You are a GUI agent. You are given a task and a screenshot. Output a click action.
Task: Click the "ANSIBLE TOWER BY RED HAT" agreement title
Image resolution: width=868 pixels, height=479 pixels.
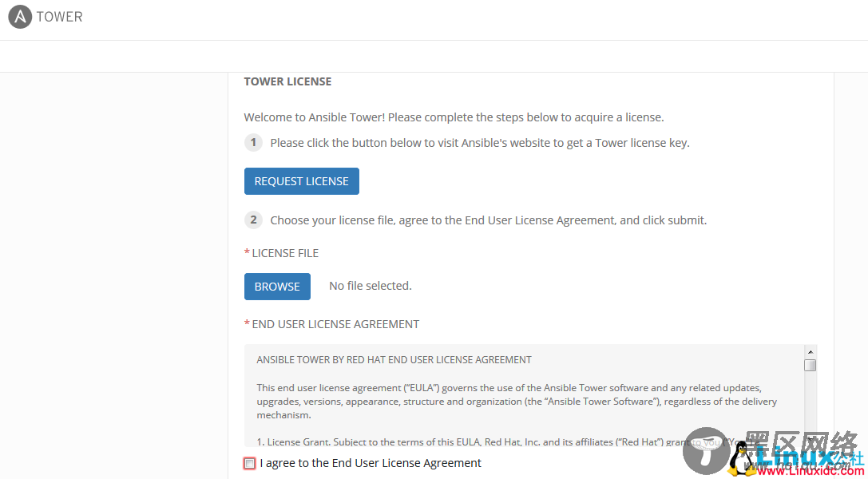click(394, 360)
